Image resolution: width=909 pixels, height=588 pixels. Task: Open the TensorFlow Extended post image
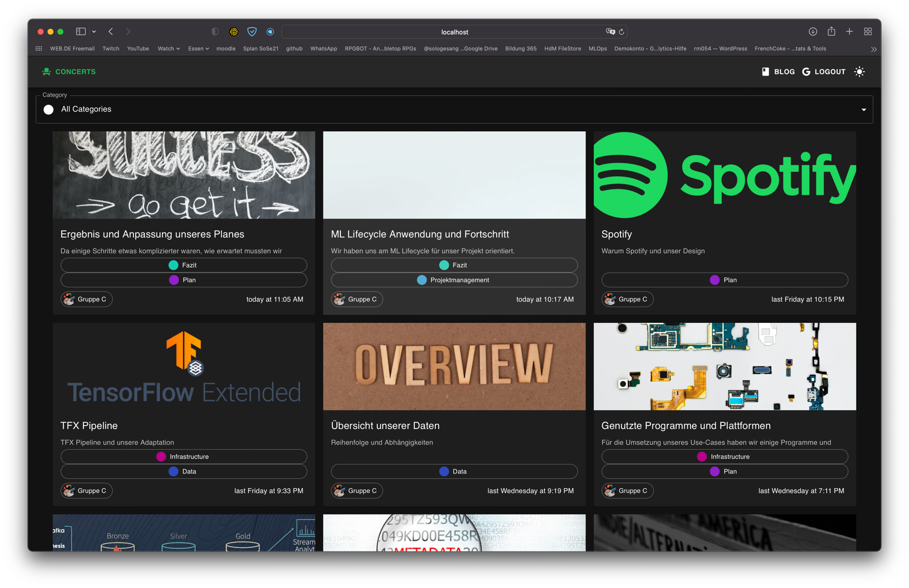coord(184,366)
